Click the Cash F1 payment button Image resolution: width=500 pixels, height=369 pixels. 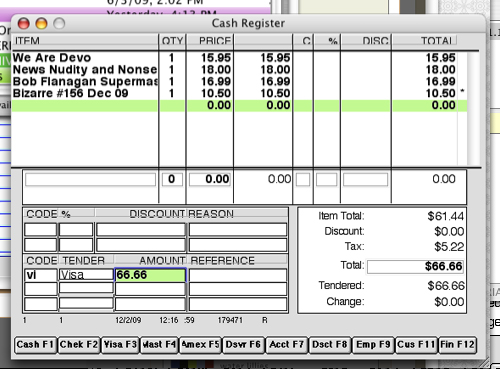tap(36, 345)
